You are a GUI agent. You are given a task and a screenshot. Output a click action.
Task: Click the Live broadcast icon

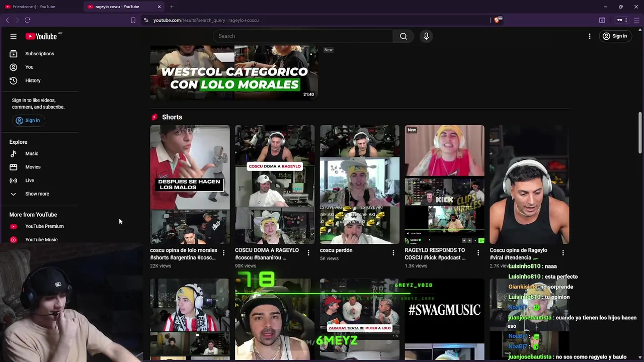click(14, 180)
